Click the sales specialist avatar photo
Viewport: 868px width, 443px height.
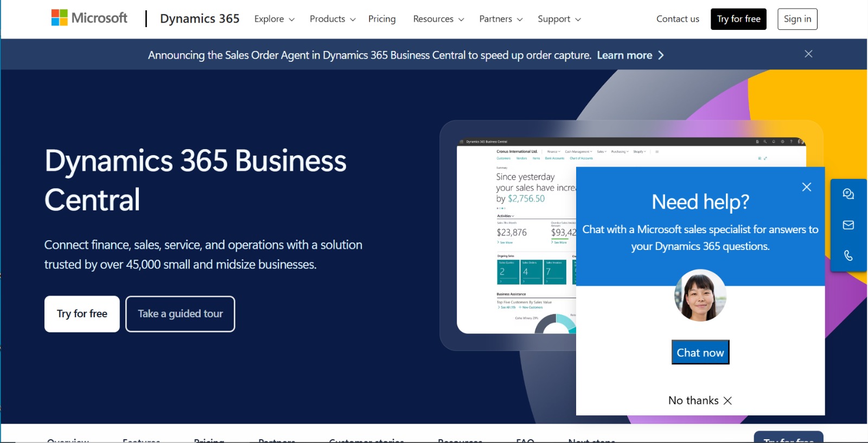[x=700, y=296]
